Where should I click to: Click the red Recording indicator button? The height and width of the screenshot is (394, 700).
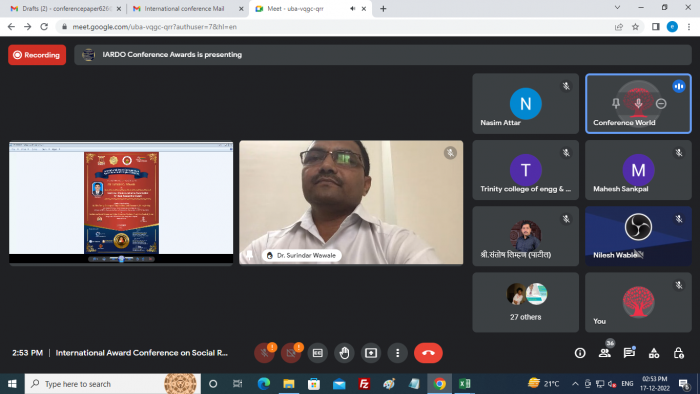click(37, 55)
